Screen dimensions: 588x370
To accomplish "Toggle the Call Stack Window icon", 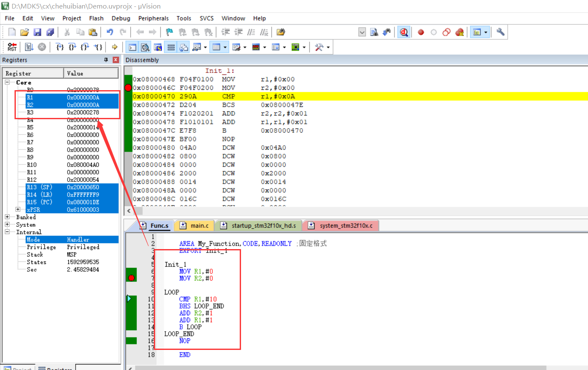I will pos(184,47).
